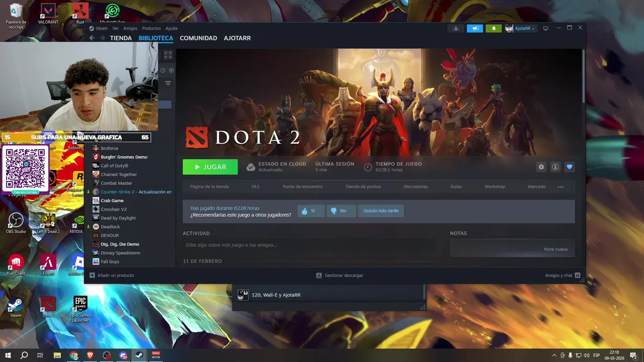The width and height of the screenshot is (644, 362).
Task: Toggle Dota 2 favorite heart
Action: coord(570,167)
